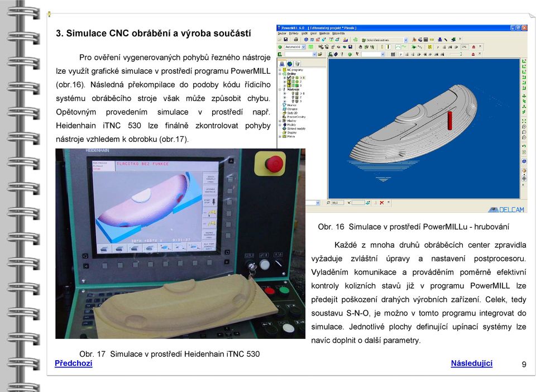536x392 pixels.
Task: Toggle the checked box of toolpath 1
Action: point(289,78)
